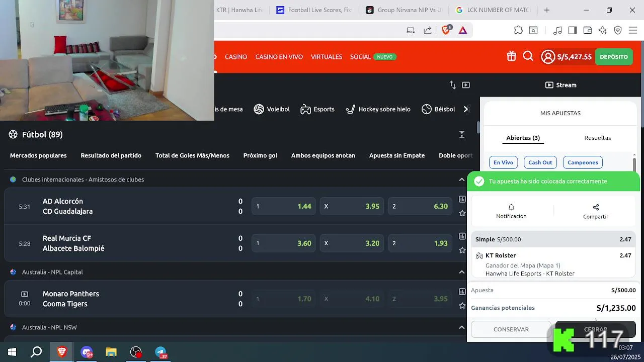Click the share page icon in address bar
644x362 pixels.
428,30
